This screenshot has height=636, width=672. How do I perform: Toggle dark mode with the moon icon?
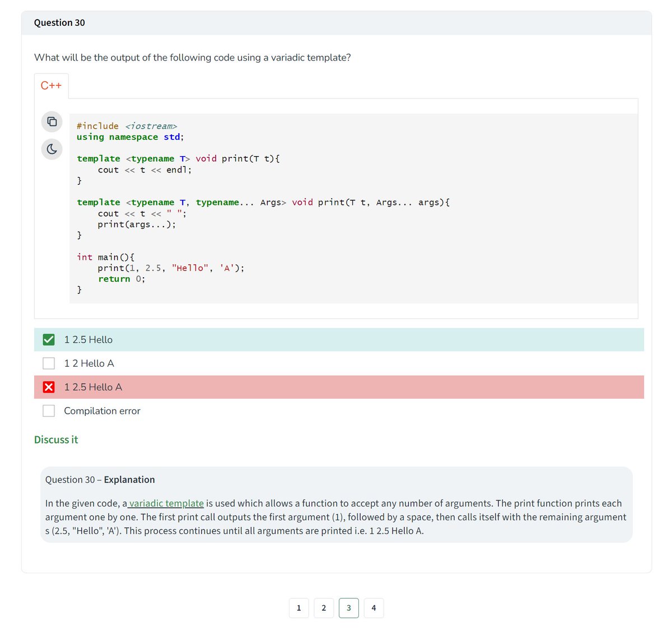click(x=52, y=149)
